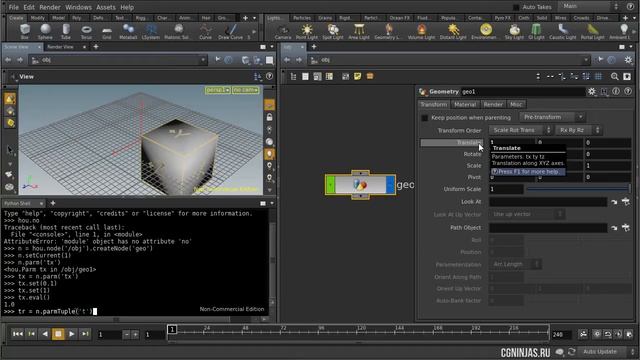Toggle the viewport lock icon
Viewport: 640px width, 360px height.
pyautogui.click(x=269, y=118)
